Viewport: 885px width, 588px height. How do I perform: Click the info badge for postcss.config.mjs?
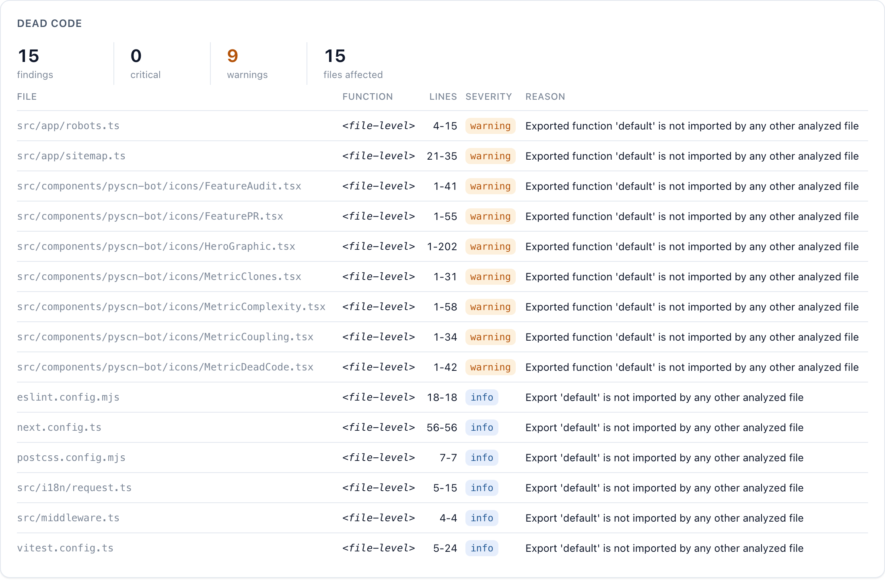point(482,458)
